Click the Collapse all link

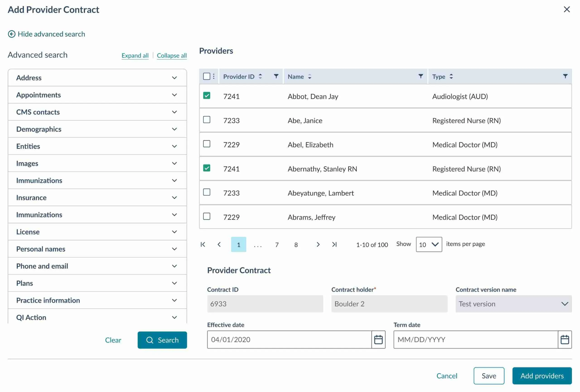point(172,55)
